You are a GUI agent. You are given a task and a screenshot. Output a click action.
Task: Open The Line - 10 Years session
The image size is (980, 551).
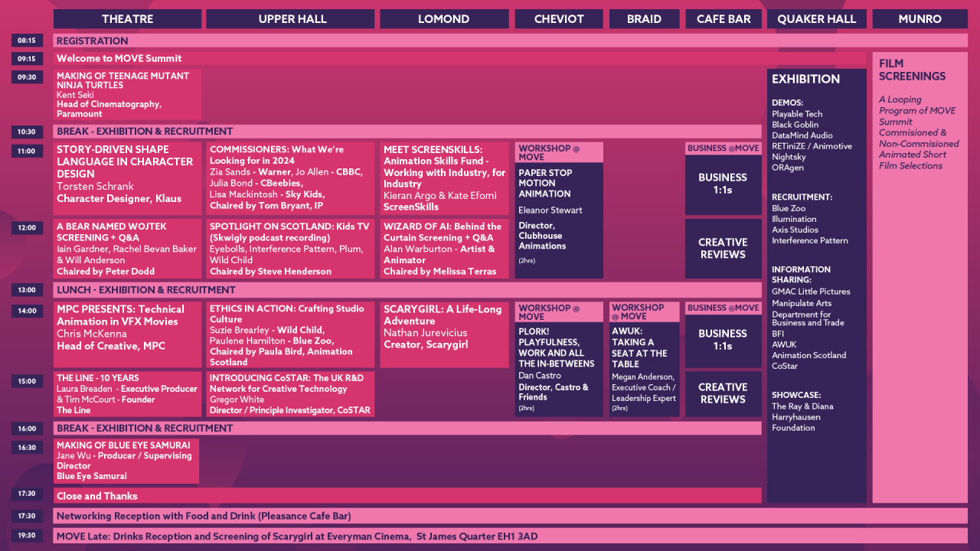(x=127, y=393)
